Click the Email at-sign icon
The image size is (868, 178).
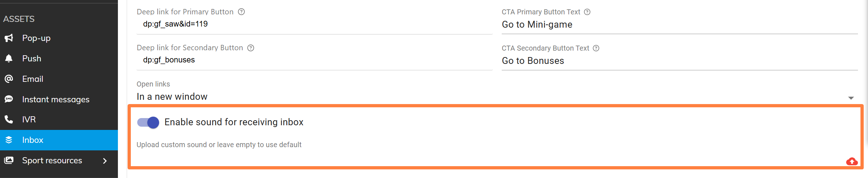(x=9, y=79)
